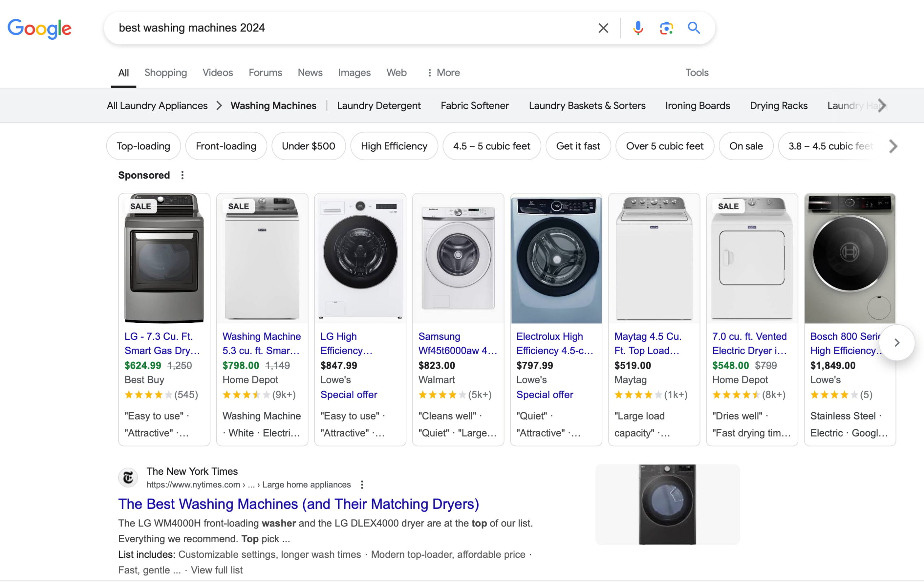Click the SALE badge on the Maytag dryer
This screenshot has height=582, width=924.
click(x=728, y=206)
